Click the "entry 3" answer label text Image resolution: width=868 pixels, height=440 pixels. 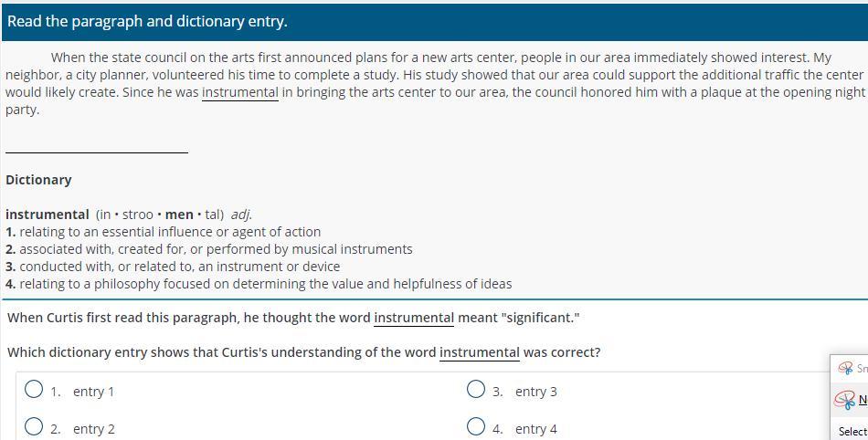(x=535, y=392)
